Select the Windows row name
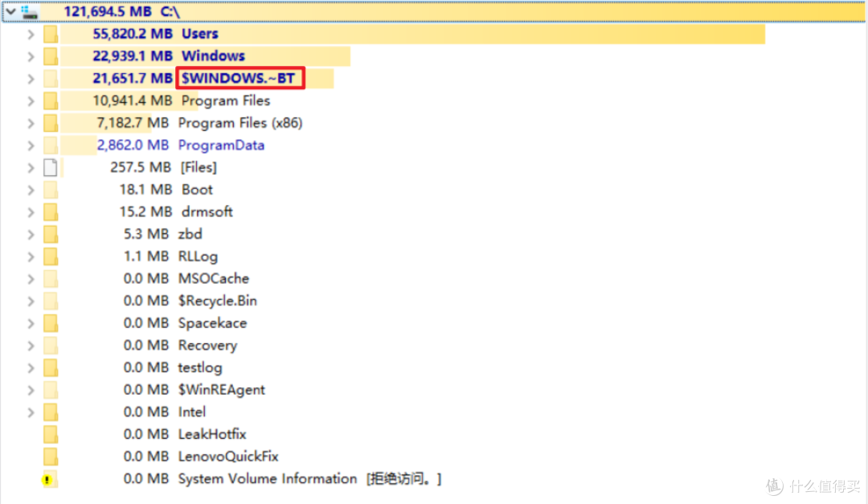Screen dimensions: 868x504 pos(213,56)
